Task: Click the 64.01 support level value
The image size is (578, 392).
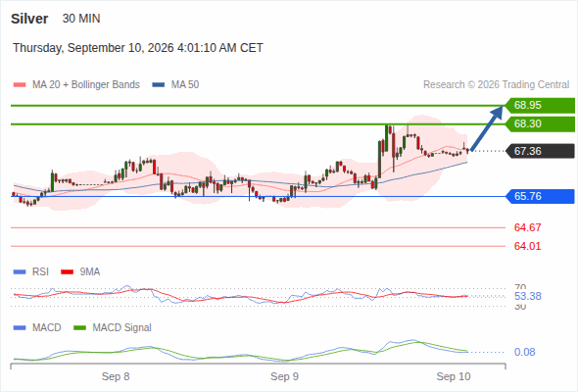Action: tap(527, 246)
